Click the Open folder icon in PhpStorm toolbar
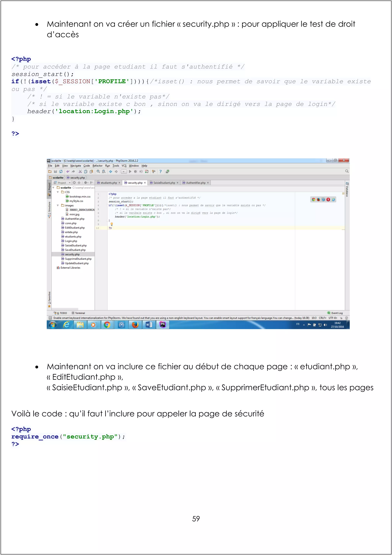Screen dimensions: 392x555 [50, 171]
